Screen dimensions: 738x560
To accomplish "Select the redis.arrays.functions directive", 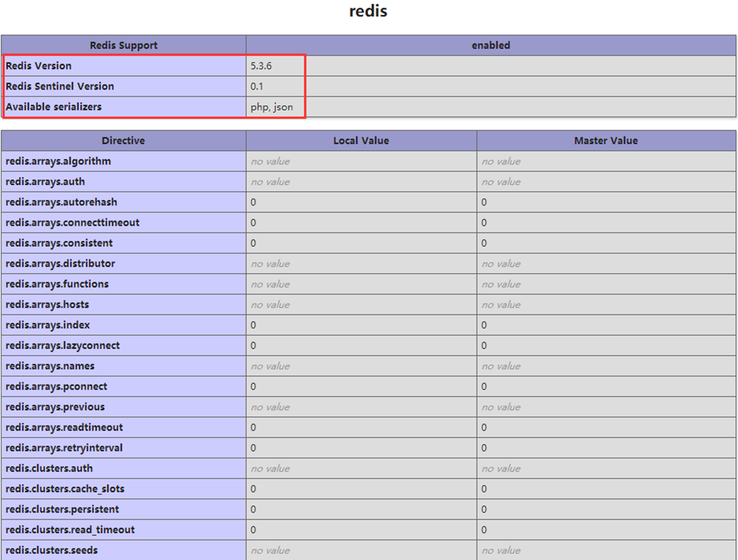I will 57,284.
